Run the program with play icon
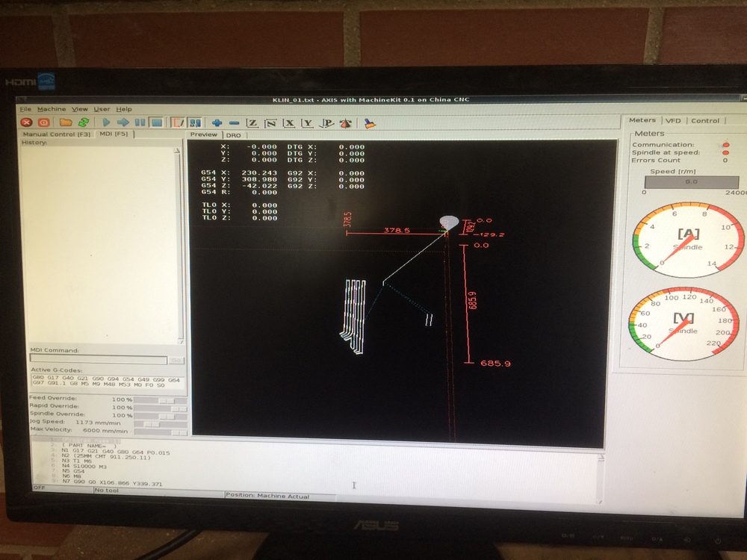Viewport: 747px width, 560px height. point(106,122)
